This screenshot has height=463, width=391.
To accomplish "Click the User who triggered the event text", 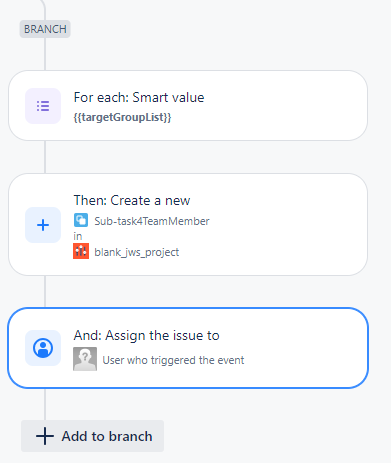I will tap(173, 360).
